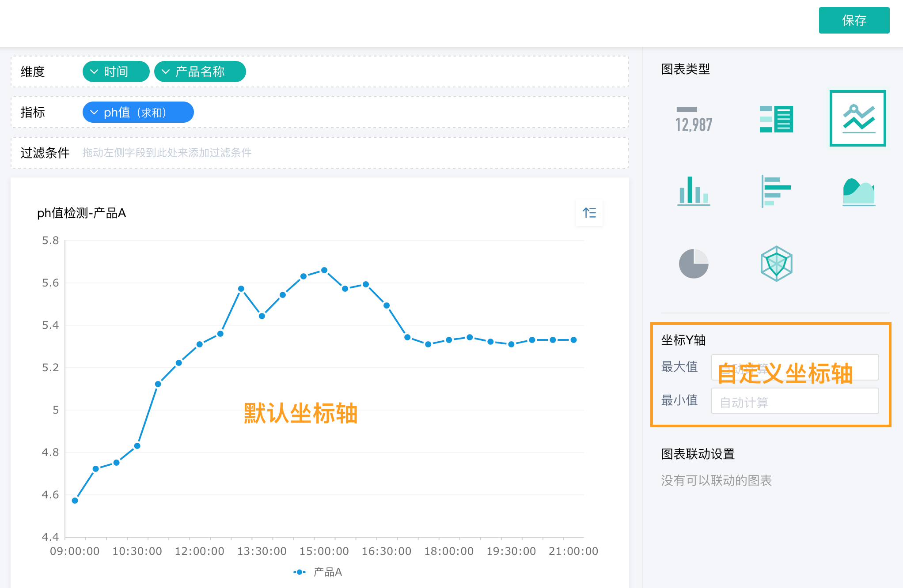
Task: Click the 图表联动设置 heading
Action: [x=698, y=454]
